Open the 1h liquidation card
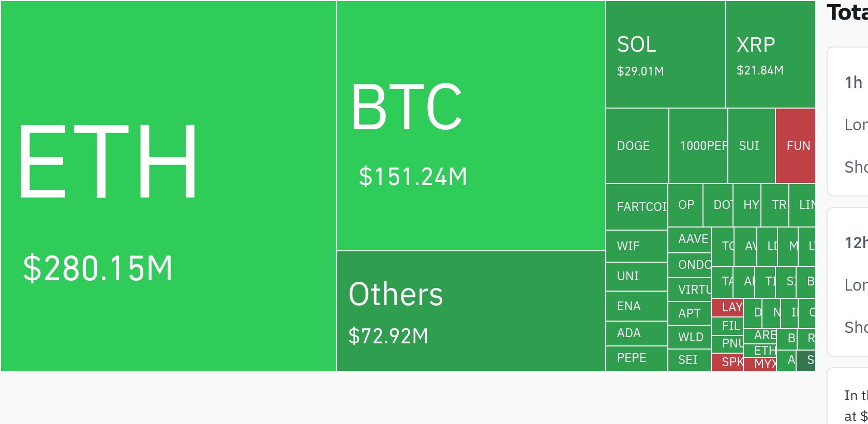This screenshot has width=868, height=424. pyautogui.click(x=848, y=122)
